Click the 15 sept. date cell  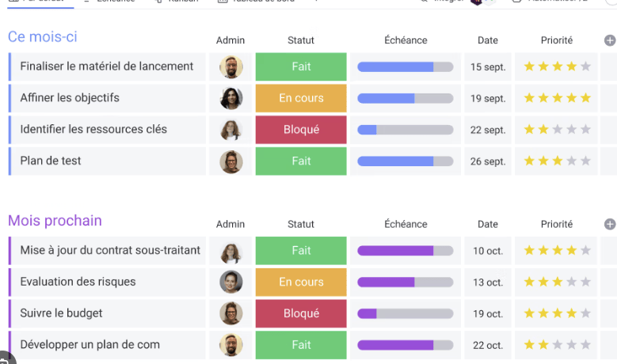(488, 67)
